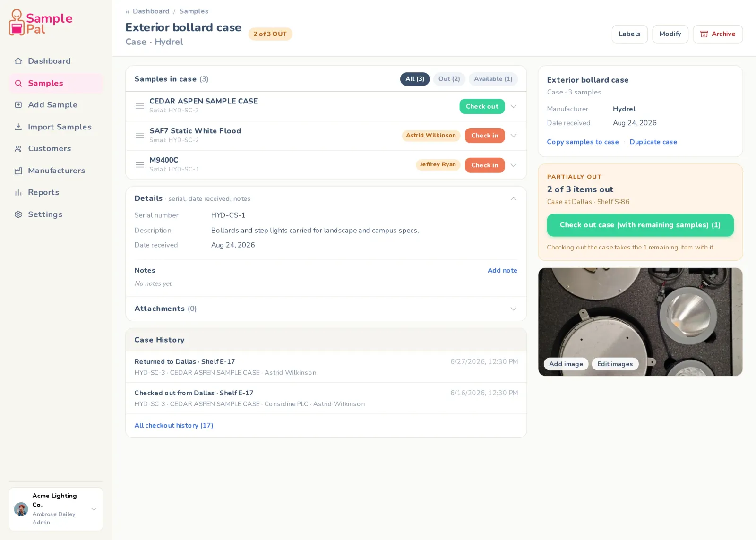The image size is (756, 540).
Task: Open Reports from the sidebar menu
Action: pos(56,192)
